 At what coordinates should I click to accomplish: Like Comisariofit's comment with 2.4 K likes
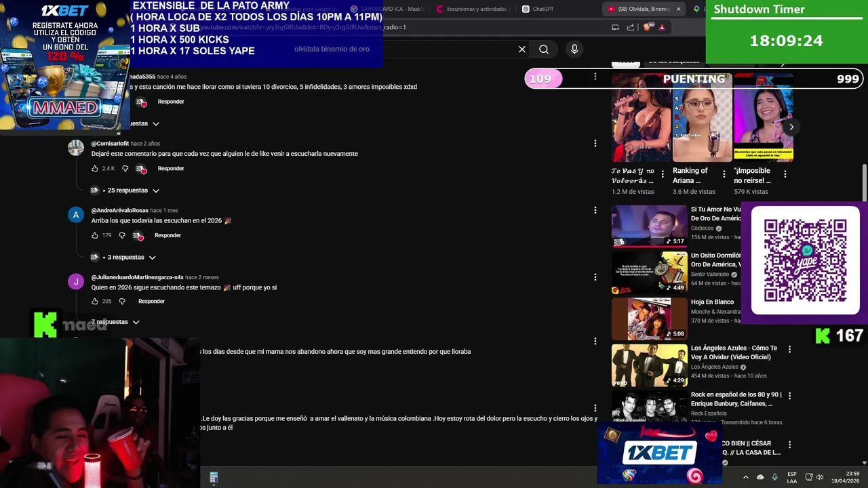tap(95, 169)
